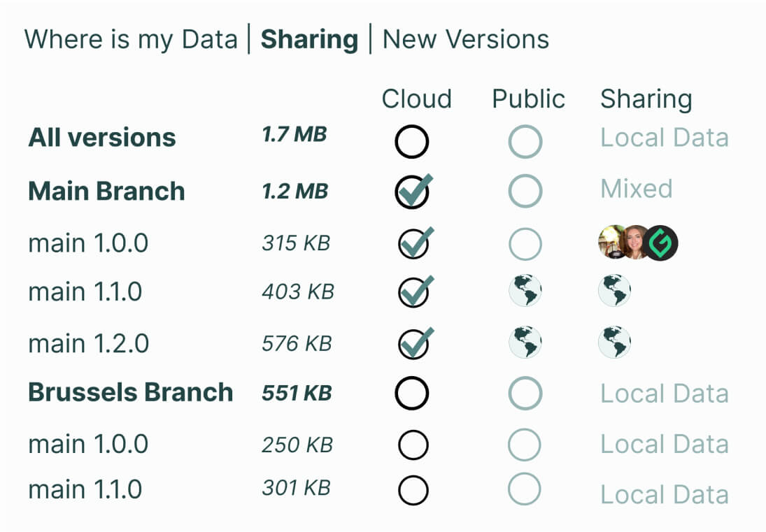
Task: Make Main Branch main 1.0.0 public
Action: click(x=525, y=244)
